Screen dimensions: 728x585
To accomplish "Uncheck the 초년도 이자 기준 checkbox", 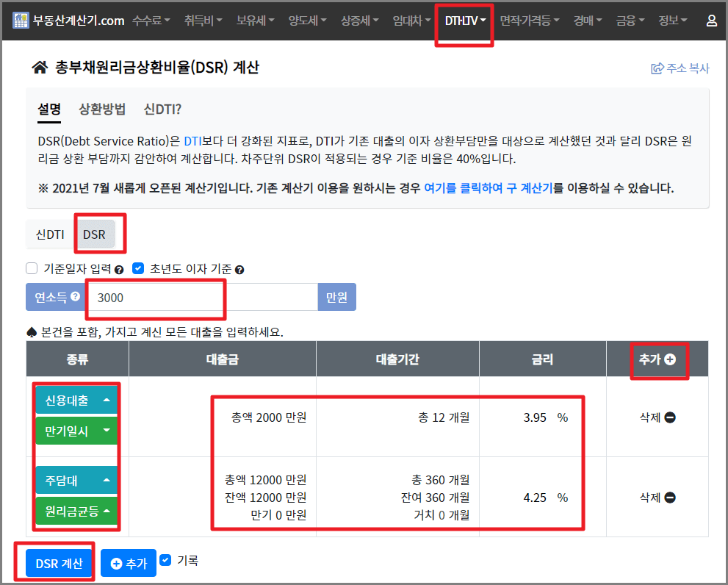I will click(138, 268).
